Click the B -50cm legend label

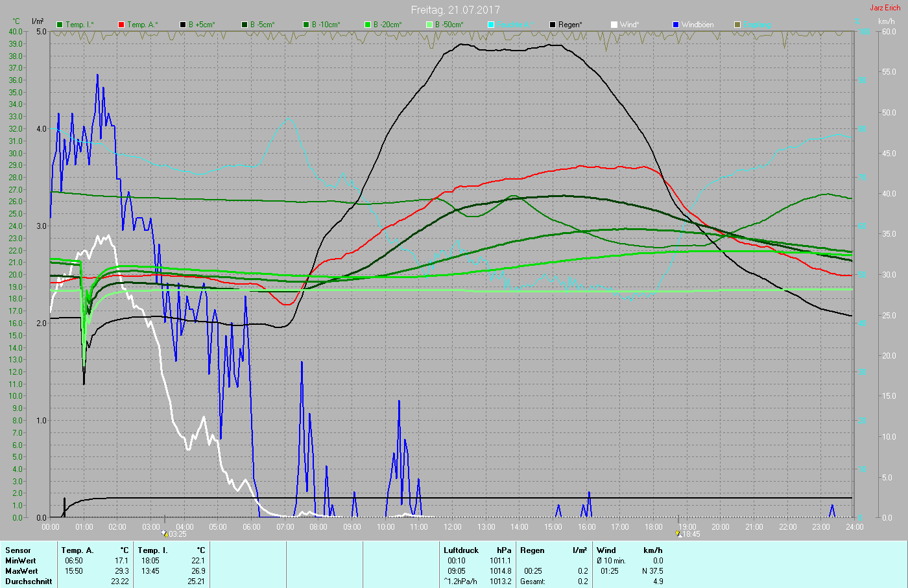449,25
